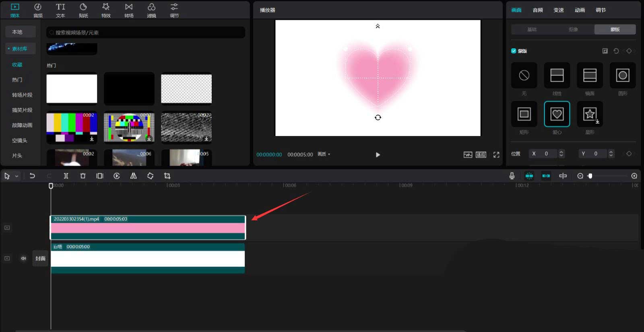Image resolution: width=644 pixels, height=332 pixels.
Task: Select the circle mask icon
Action: click(x=623, y=75)
